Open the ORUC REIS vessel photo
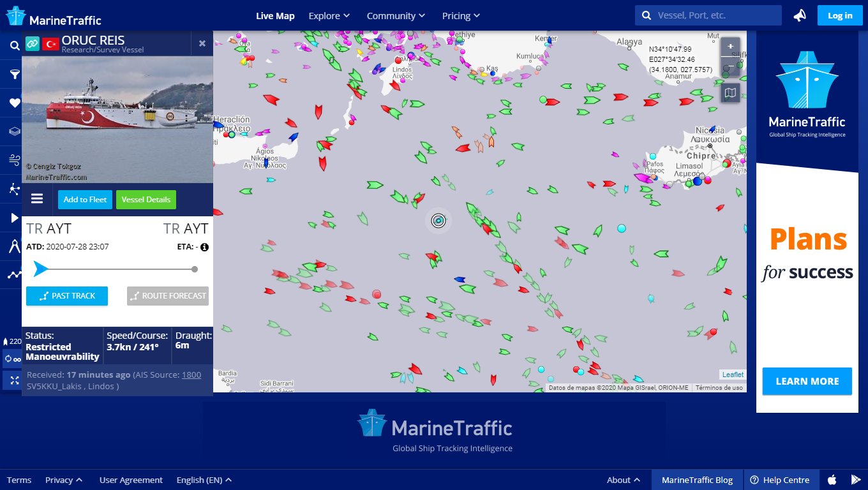The width and height of the screenshot is (868, 490). coord(117,119)
